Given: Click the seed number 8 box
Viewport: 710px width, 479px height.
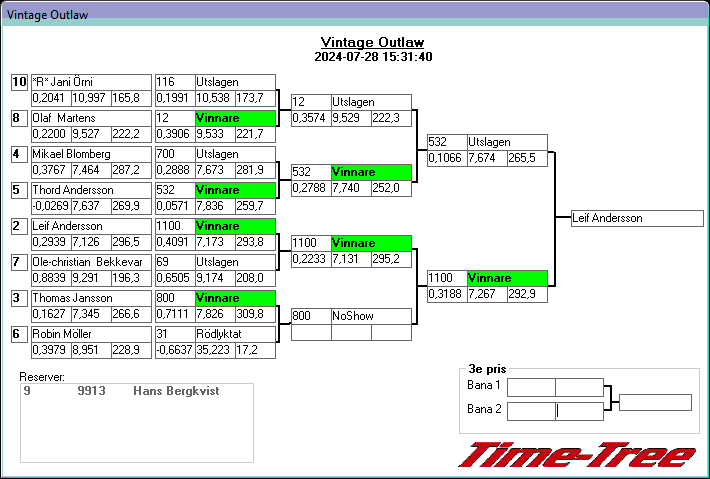Looking at the screenshot, I should (x=19, y=118).
